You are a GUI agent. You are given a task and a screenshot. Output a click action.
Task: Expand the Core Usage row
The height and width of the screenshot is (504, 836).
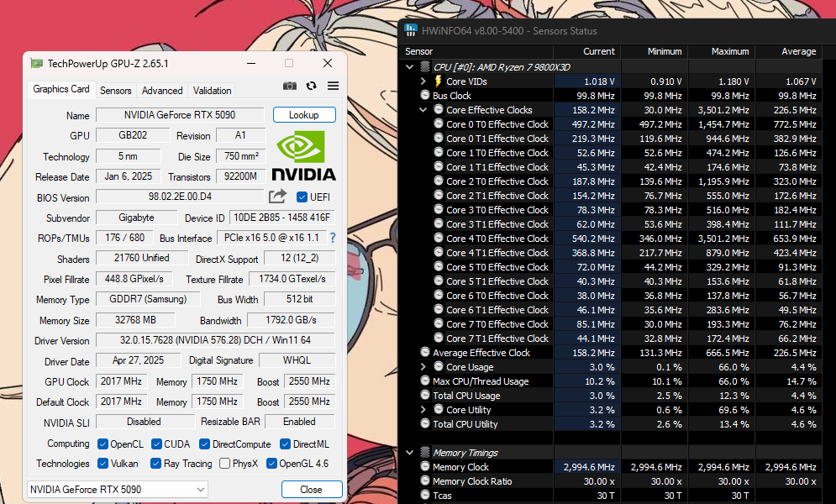coord(423,366)
